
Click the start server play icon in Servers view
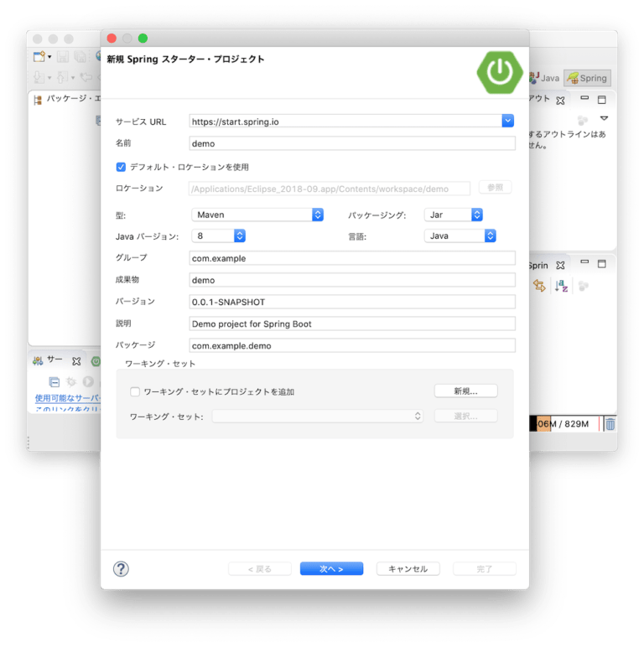click(88, 381)
